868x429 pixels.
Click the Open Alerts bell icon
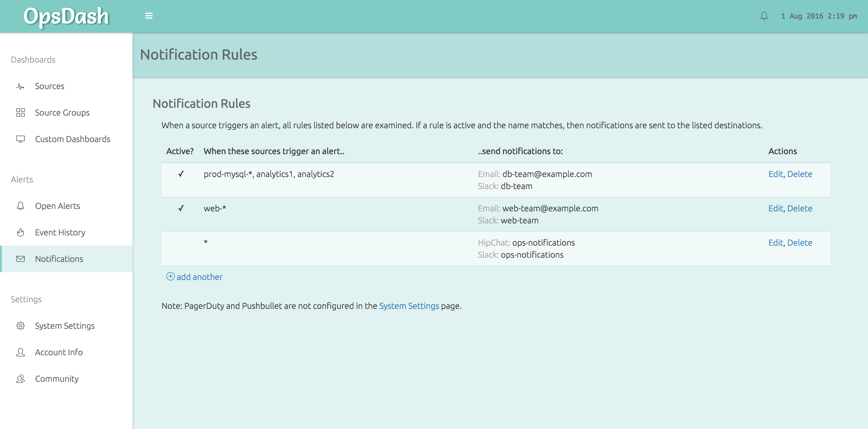[20, 206]
